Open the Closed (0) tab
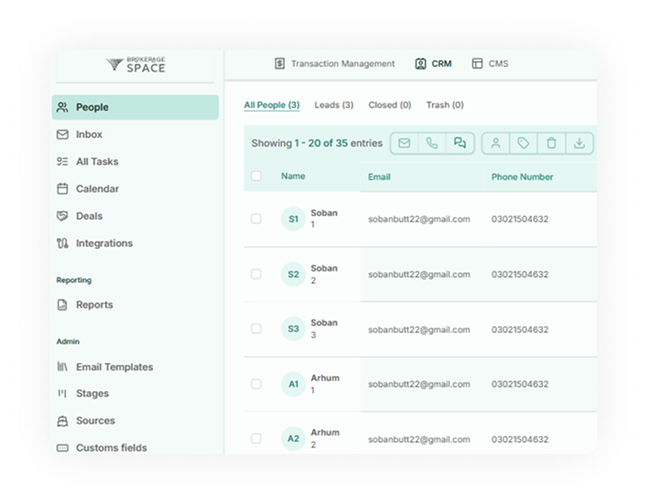 click(x=390, y=105)
